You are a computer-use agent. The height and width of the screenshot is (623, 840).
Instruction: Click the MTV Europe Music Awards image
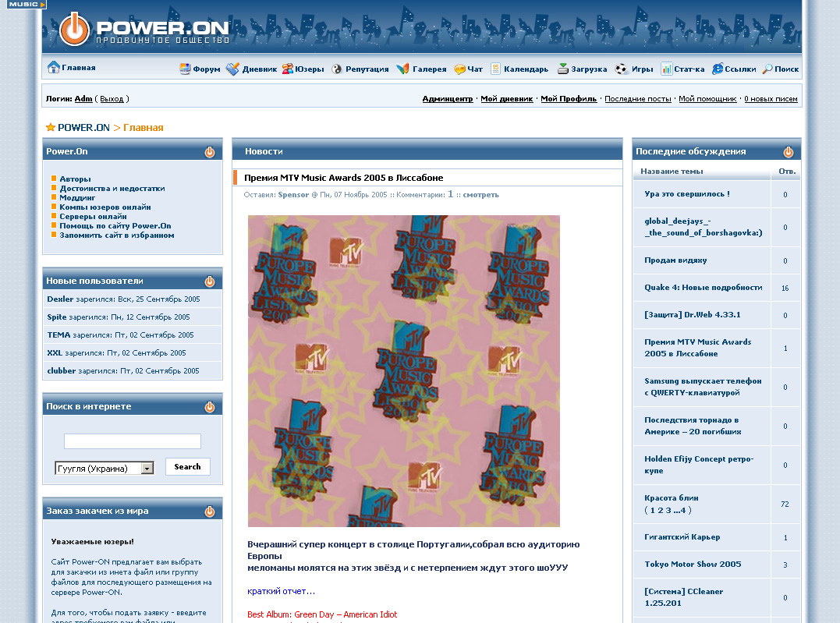click(x=403, y=370)
